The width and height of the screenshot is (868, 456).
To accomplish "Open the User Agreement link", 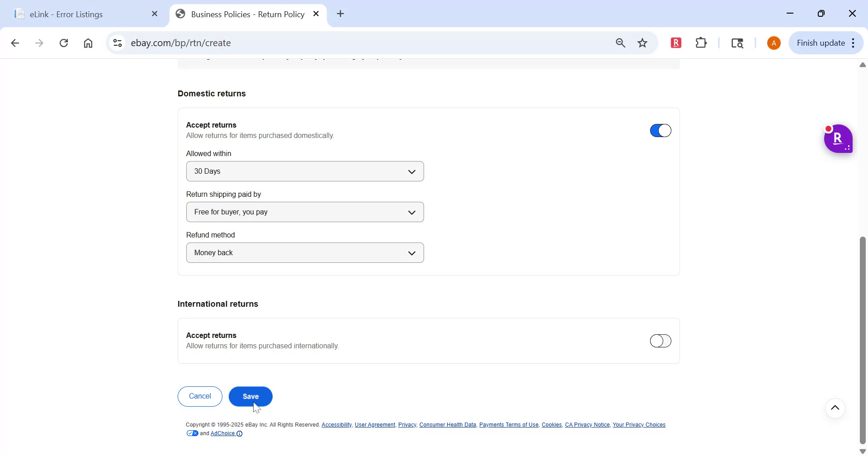I will tap(374, 424).
